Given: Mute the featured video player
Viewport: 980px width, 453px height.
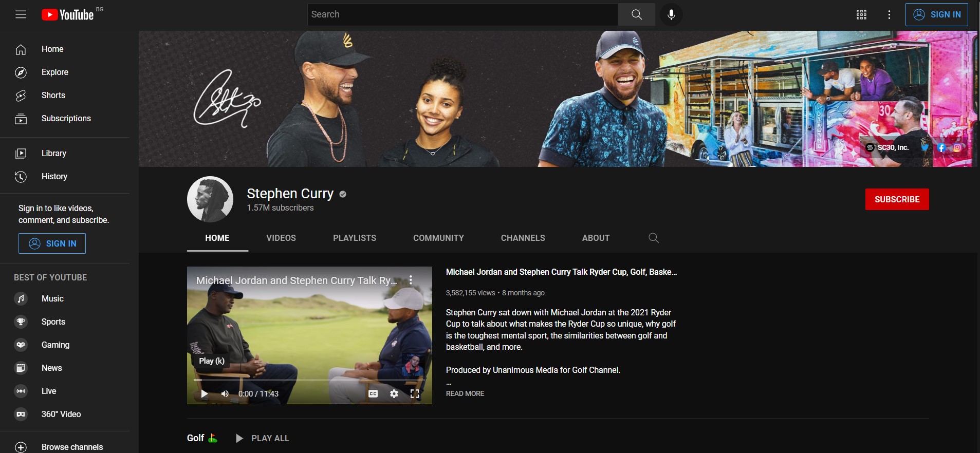Looking at the screenshot, I should coord(225,394).
